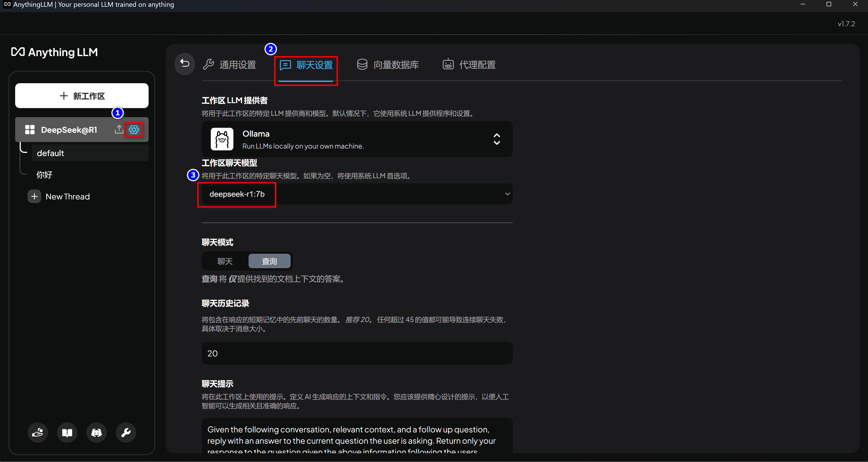The width and height of the screenshot is (868, 462).
Task: Create a new workspace with 新工作区
Action: tap(82, 96)
